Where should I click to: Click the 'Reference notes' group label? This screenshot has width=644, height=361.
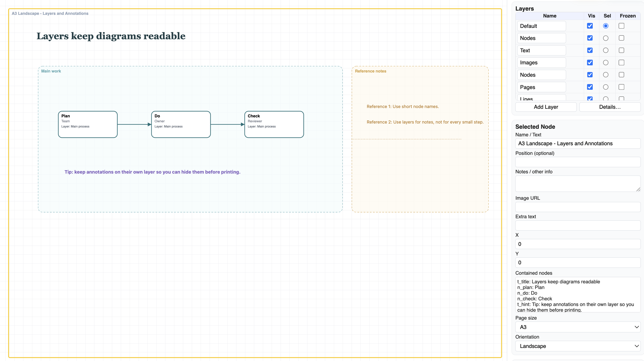[371, 71]
